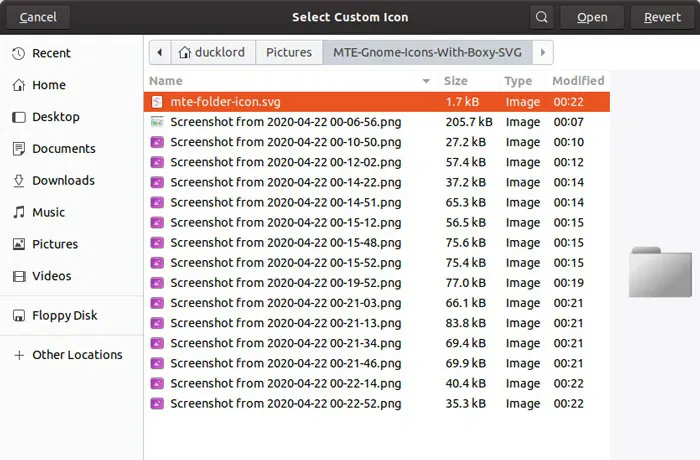Select the Floppy Disk drive

pos(54,315)
